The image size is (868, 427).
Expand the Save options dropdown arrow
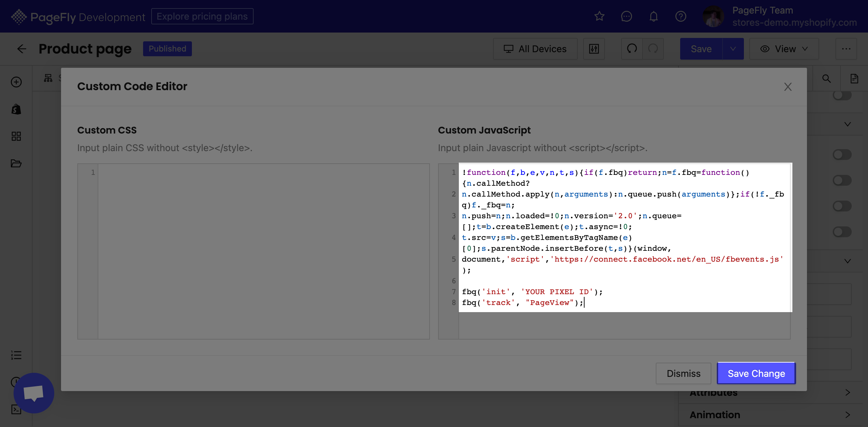click(x=733, y=49)
